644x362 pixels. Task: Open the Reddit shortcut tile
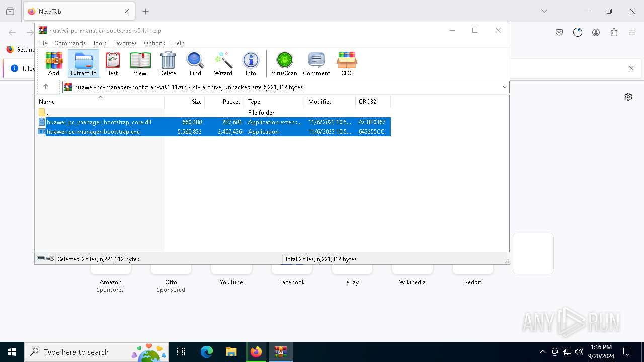473,275
